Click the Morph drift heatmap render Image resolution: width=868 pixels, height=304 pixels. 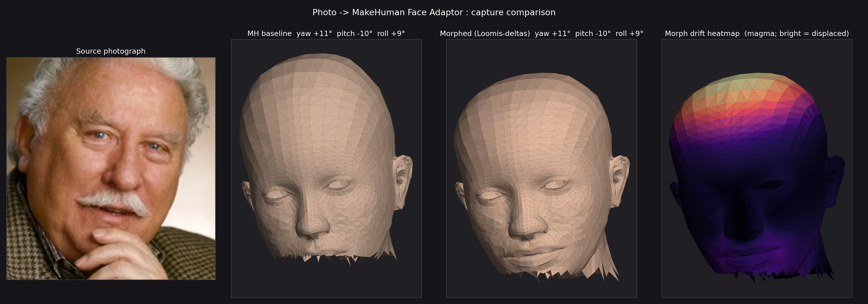click(757, 168)
